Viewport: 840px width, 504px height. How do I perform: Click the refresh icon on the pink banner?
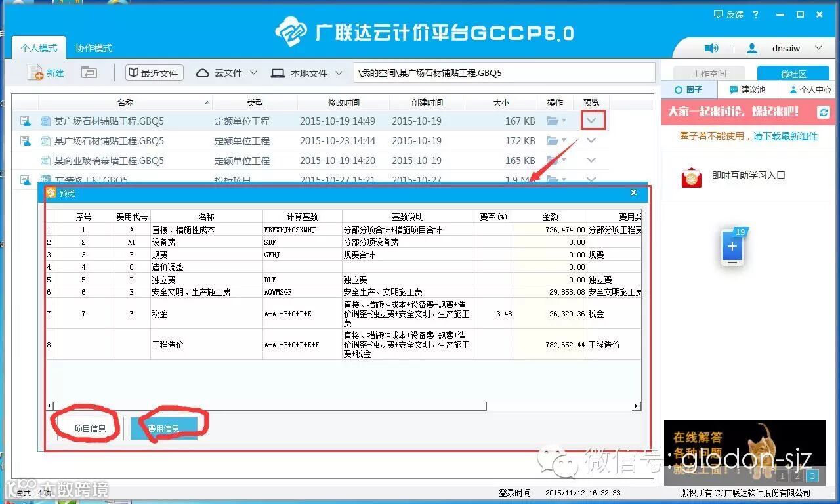(824, 112)
